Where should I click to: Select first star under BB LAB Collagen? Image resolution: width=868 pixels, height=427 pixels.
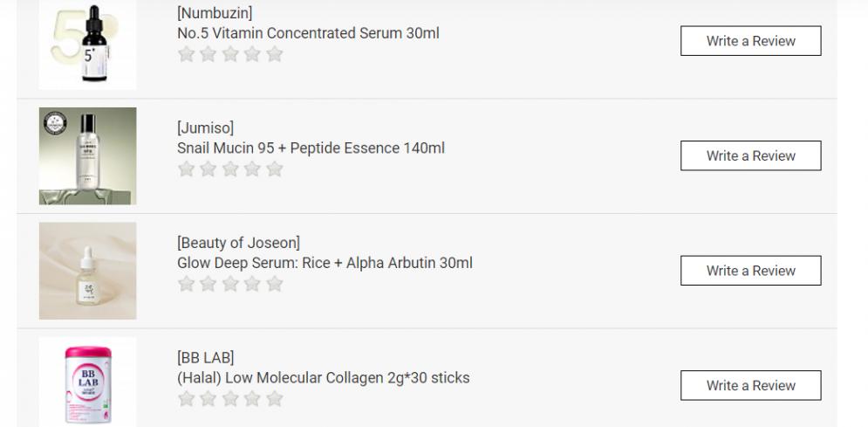(186, 399)
